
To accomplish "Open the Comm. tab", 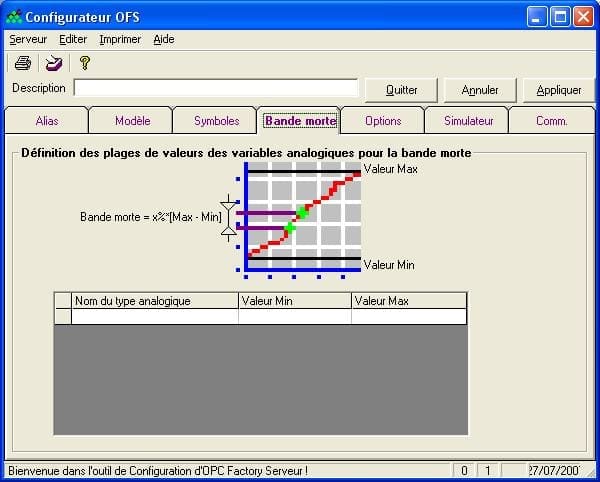I will (x=552, y=121).
